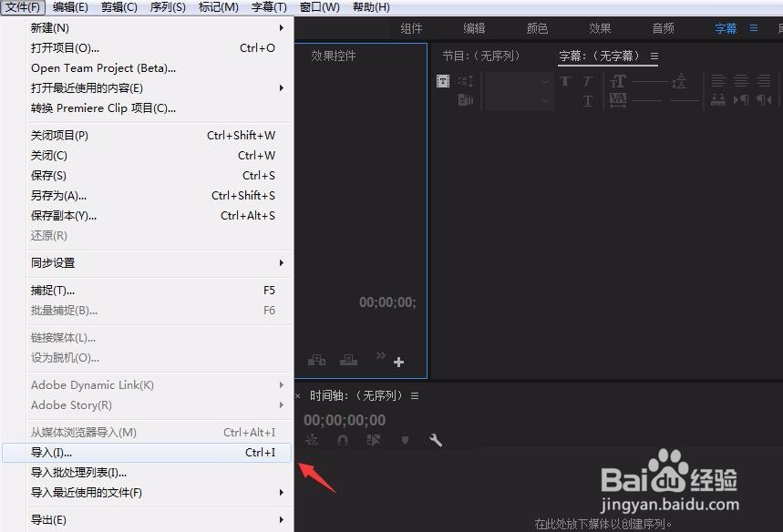Open the 字幕 panel menu icon

point(654,56)
